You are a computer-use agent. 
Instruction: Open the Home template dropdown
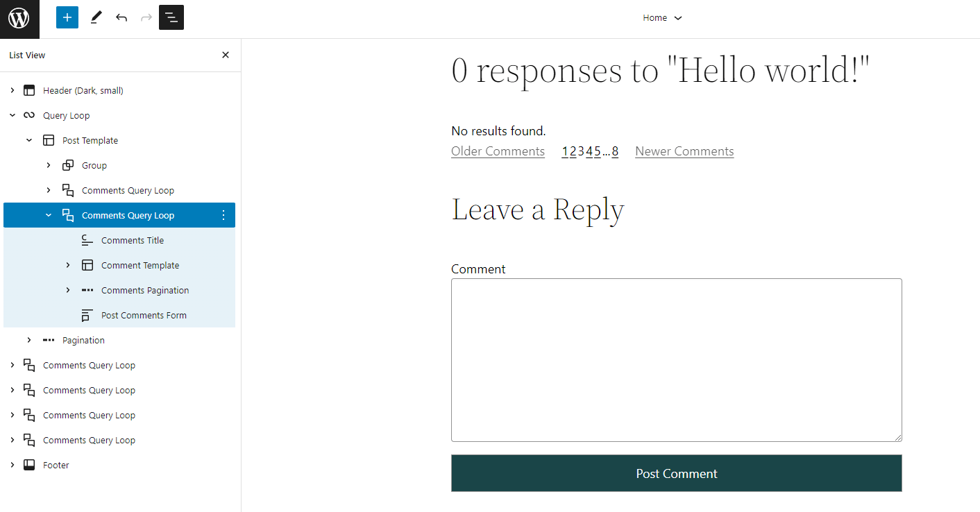click(662, 18)
